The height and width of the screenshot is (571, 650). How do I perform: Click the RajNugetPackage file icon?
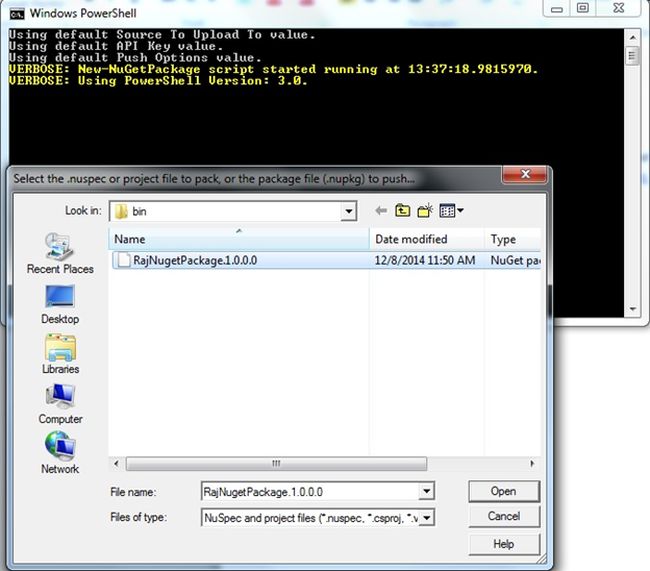(x=123, y=260)
